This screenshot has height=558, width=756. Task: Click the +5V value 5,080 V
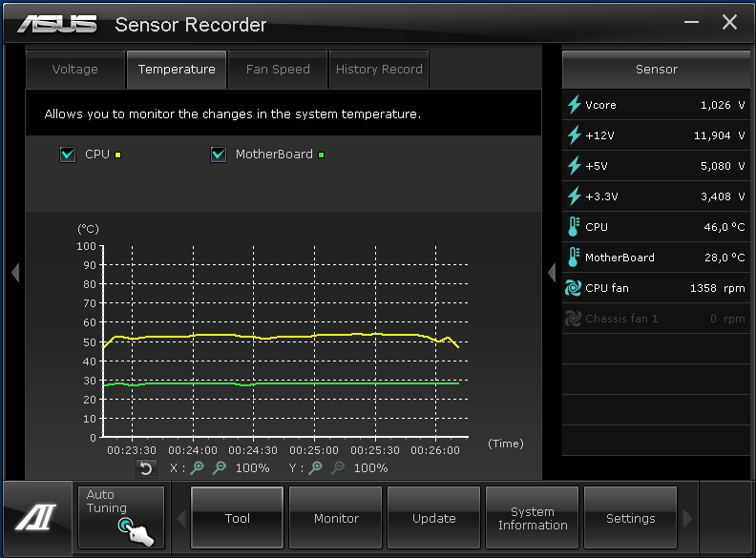(723, 166)
